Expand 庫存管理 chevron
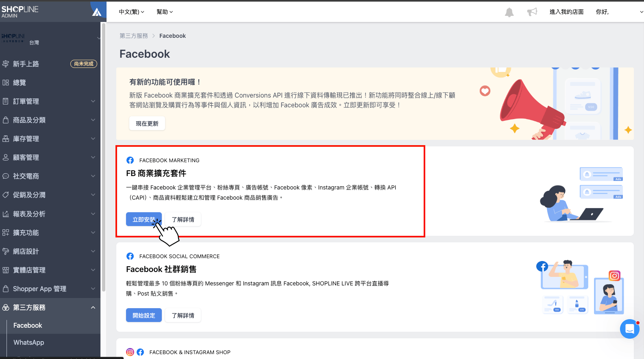644x359 pixels. click(93, 139)
